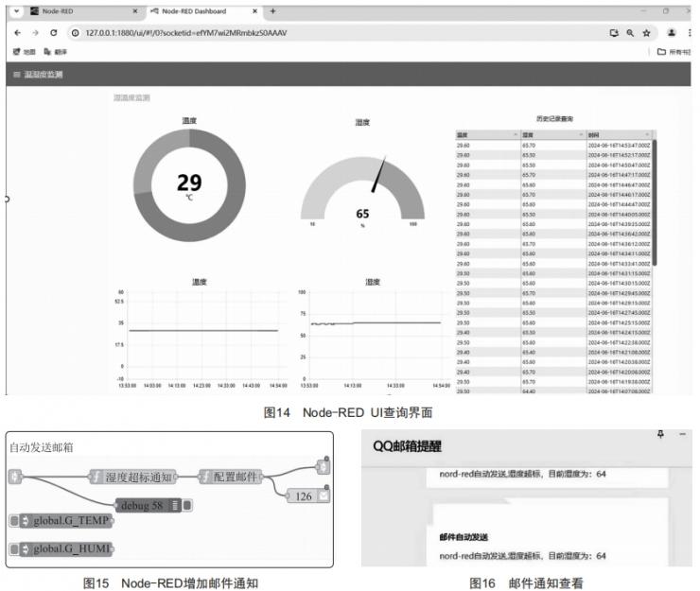Open the dashboard hamburger menu
The image size is (700, 591).
16,74
